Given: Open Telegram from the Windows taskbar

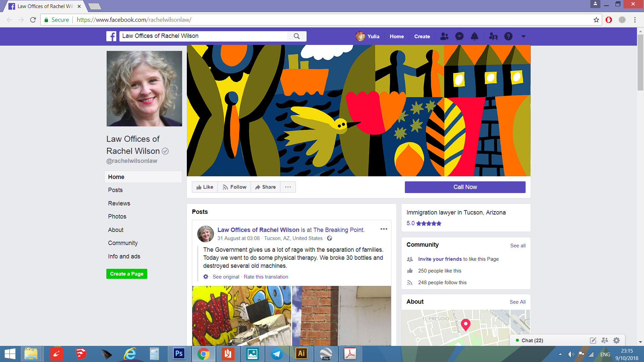Looking at the screenshot, I should [x=277, y=354].
